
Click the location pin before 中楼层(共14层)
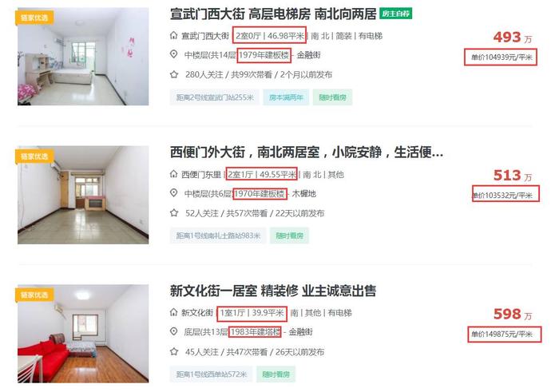tap(173, 54)
